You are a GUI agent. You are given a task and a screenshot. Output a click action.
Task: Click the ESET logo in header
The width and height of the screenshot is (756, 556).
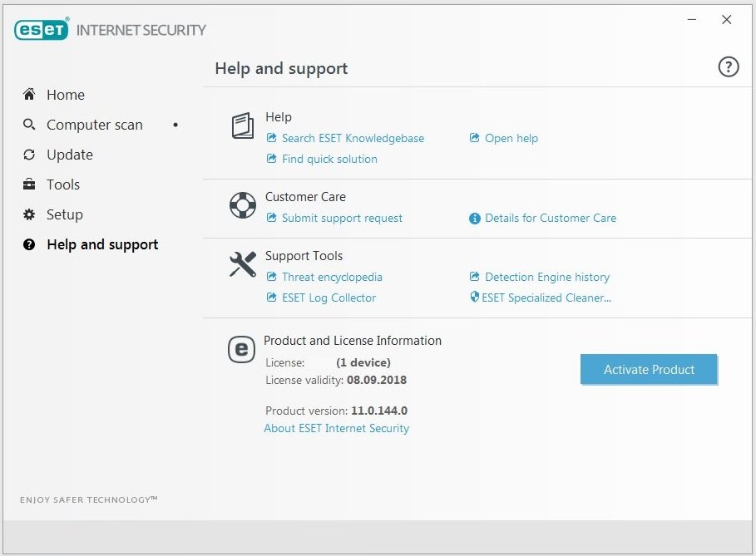[42, 30]
